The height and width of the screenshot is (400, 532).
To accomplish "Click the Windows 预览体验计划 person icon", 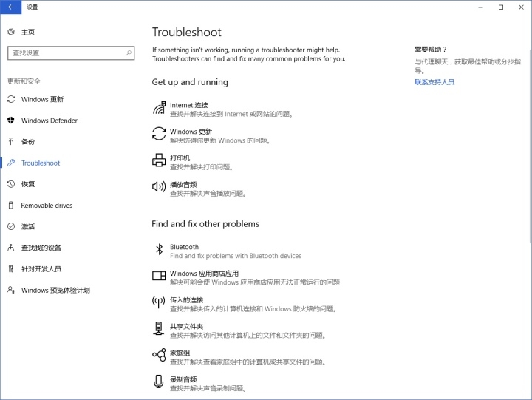I will (11, 290).
